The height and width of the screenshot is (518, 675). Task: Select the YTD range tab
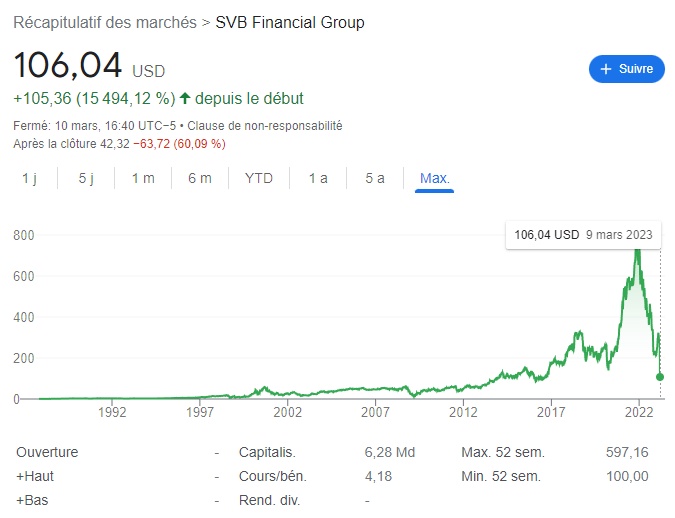(259, 178)
